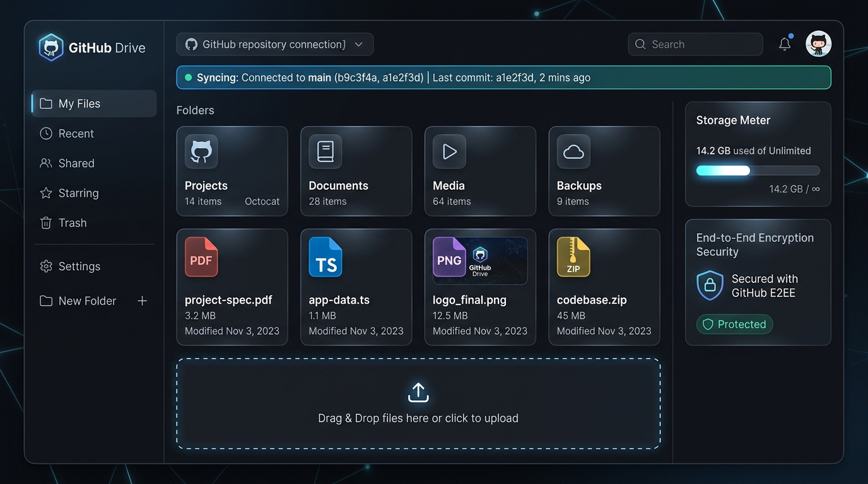
Task: Focus the Search input field
Action: pyautogui.click(x=695, y=44)
